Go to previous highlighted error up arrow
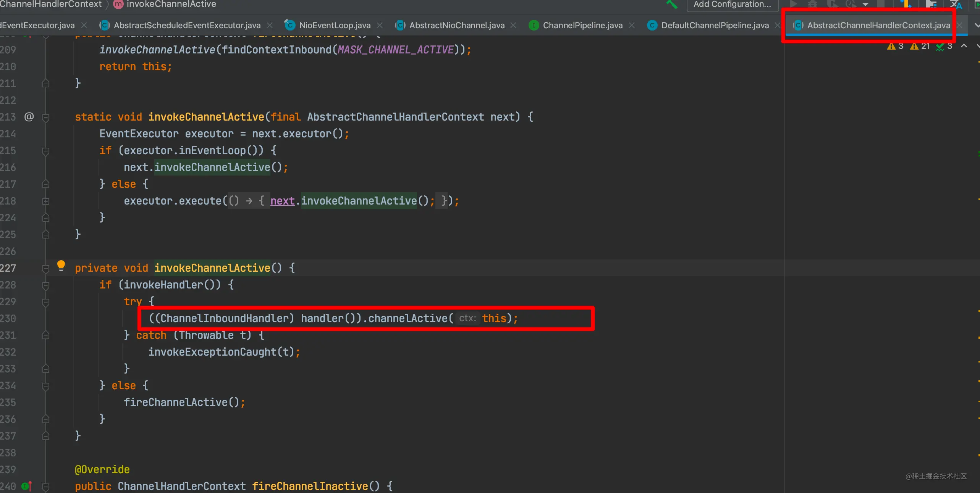Screen dimensions: 980x493 click(x=964, y=46)
